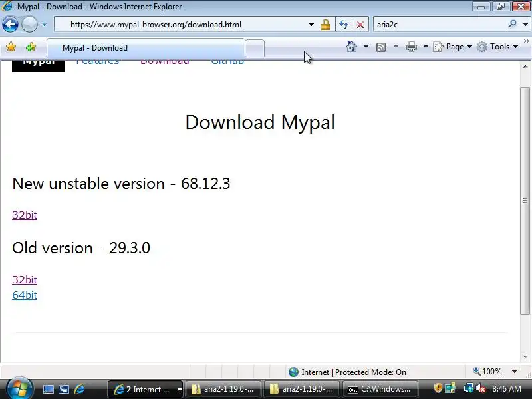Click the greyed Forward navigation button
Image resolution: width=532 pixels, height=399 pixels.
pos(29,25)
